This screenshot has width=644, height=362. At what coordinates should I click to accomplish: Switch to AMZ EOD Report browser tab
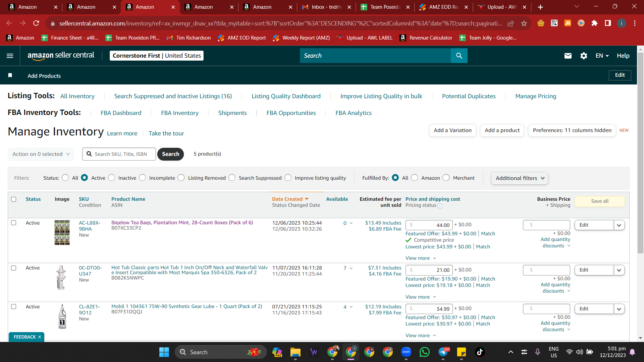(443, 7)
